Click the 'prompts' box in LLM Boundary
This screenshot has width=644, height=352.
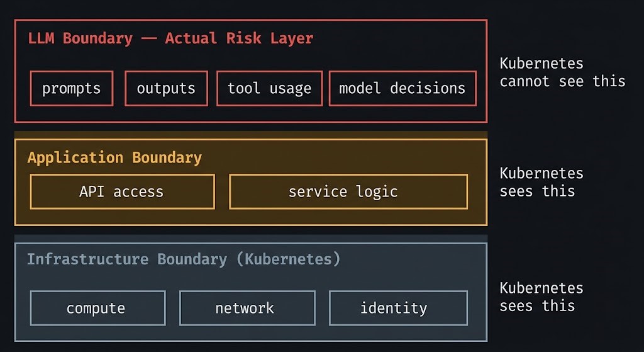click(x=72, y=88)
